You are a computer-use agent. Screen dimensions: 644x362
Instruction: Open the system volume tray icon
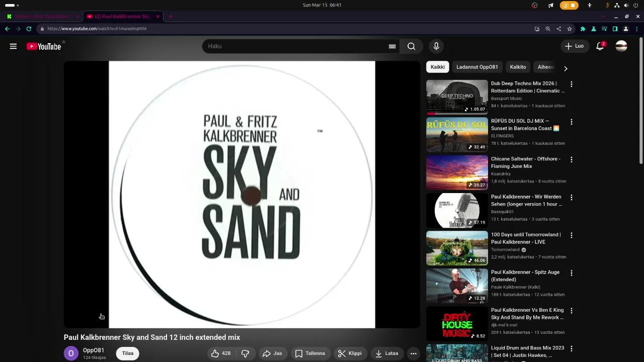coord(626,5)
